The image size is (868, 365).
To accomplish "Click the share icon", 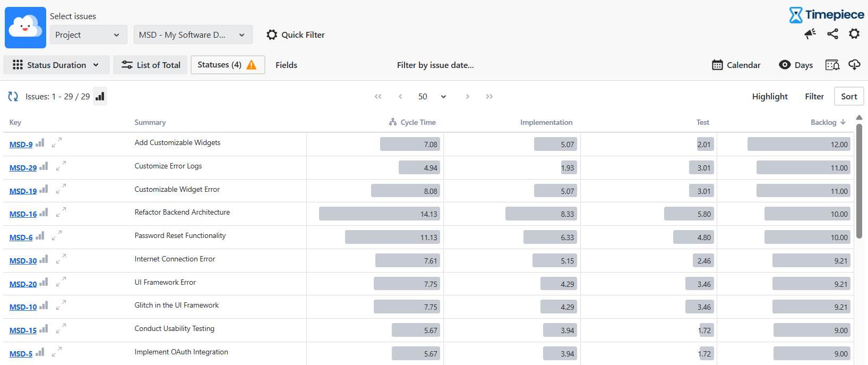I will pos(832,34).
